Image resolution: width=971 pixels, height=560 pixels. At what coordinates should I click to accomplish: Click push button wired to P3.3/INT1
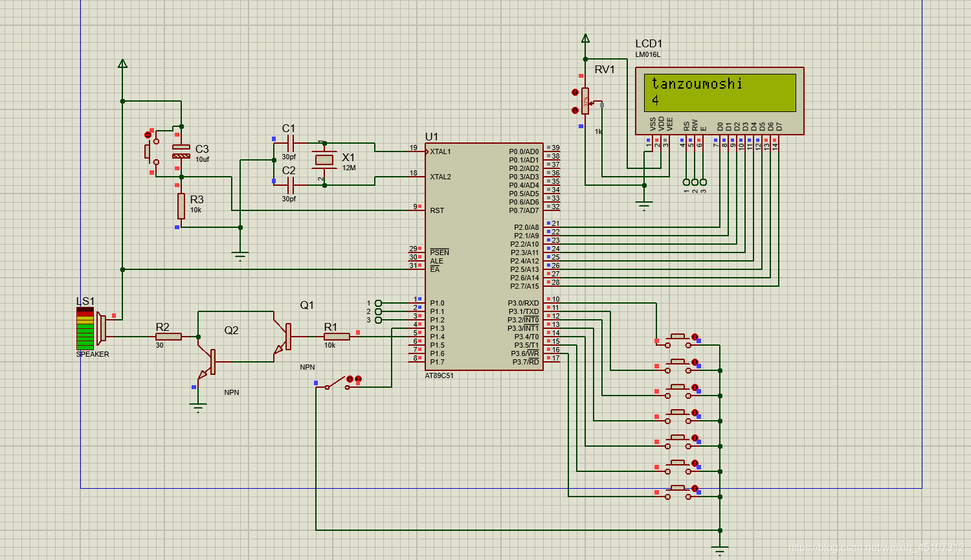[678, 416]
